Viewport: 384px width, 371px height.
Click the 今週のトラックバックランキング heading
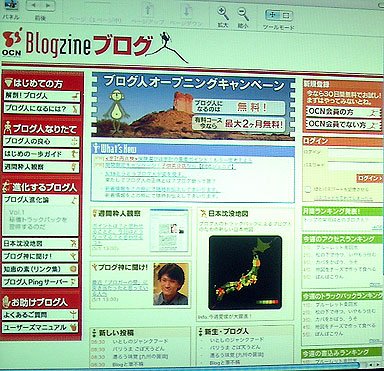pos(342,296)
